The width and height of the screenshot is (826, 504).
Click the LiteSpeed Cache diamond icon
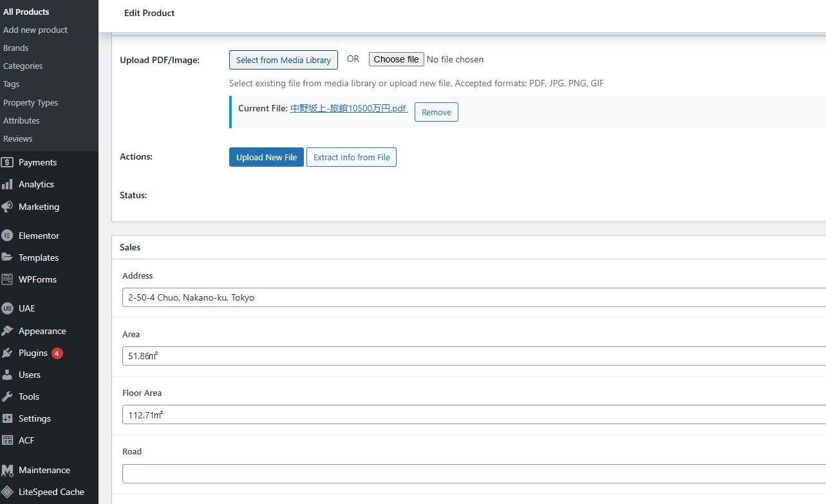click(x=7, y=492)
